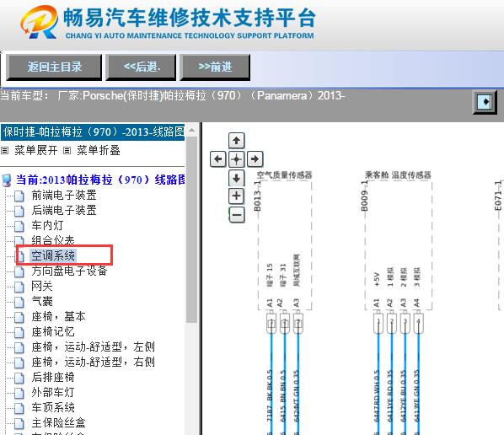Click page icon next to 外部车灯
Image resolution: width=504 pixels, height=435 pixels.
click(19, 393)
